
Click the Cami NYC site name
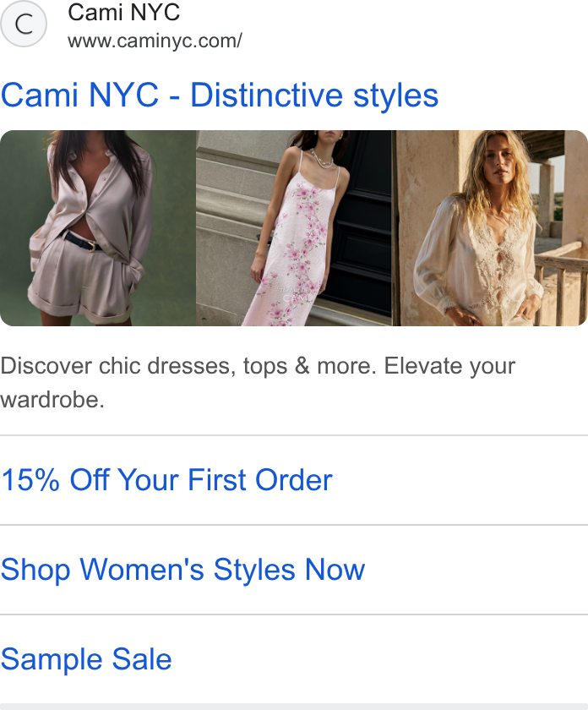(123, 12)
